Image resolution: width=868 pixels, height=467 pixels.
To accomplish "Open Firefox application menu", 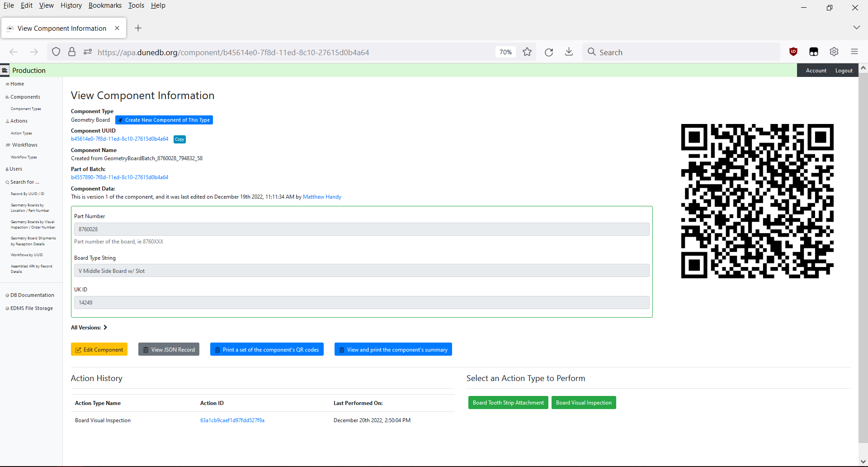I will click(854, 52).
